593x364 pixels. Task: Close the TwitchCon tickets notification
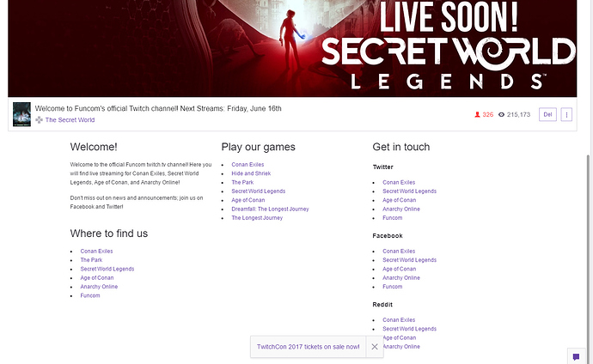click(375, 347)
